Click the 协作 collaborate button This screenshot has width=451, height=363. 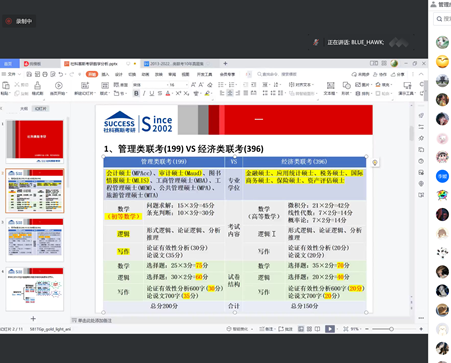point(380,74)
